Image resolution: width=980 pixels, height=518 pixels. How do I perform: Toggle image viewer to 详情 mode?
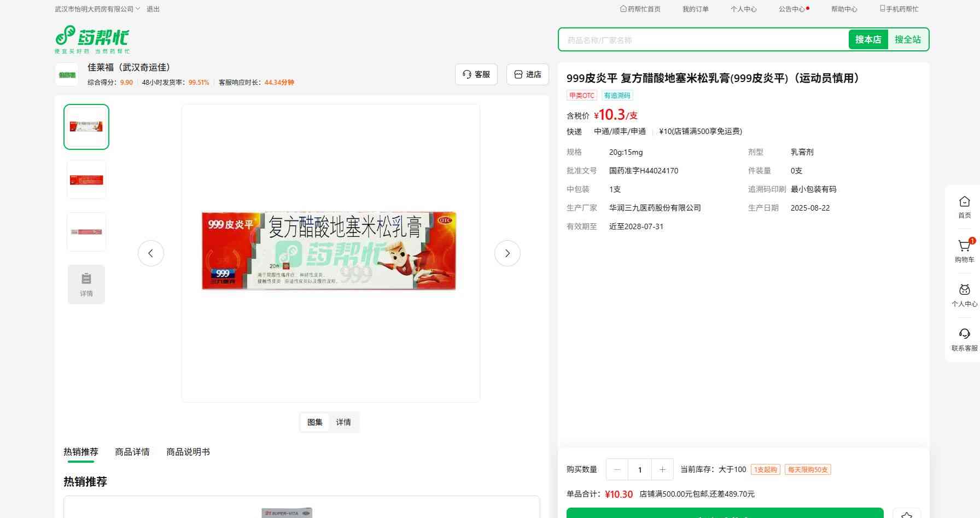343,422
